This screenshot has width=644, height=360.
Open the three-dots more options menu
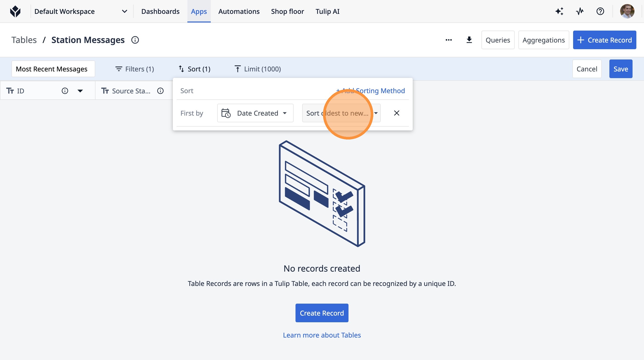click(x=449, y=40)
